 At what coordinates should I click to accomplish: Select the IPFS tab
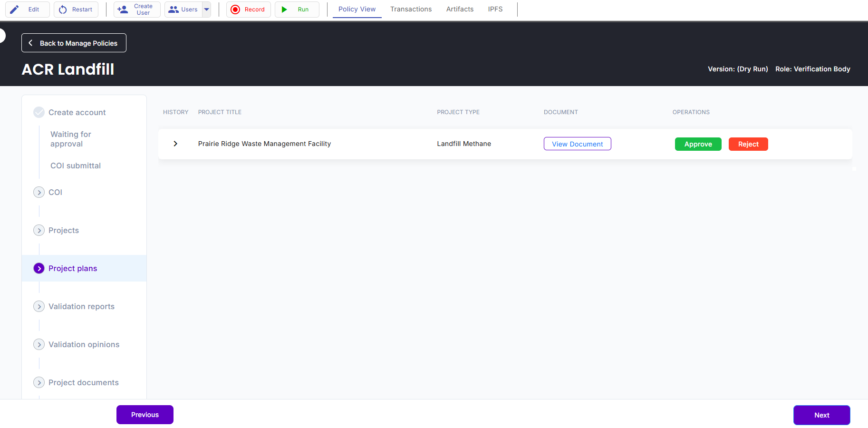(495, 9)
